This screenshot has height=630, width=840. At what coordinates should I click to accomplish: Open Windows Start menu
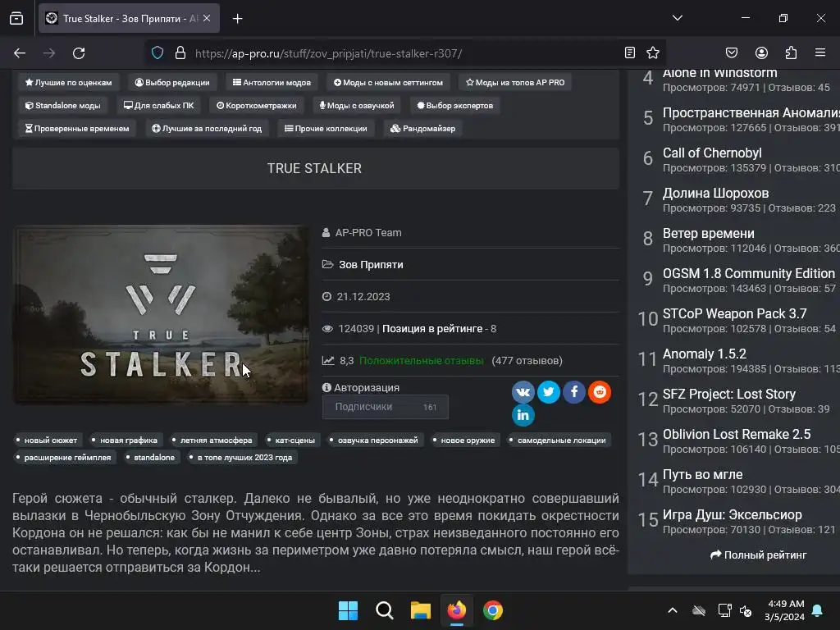348,610
